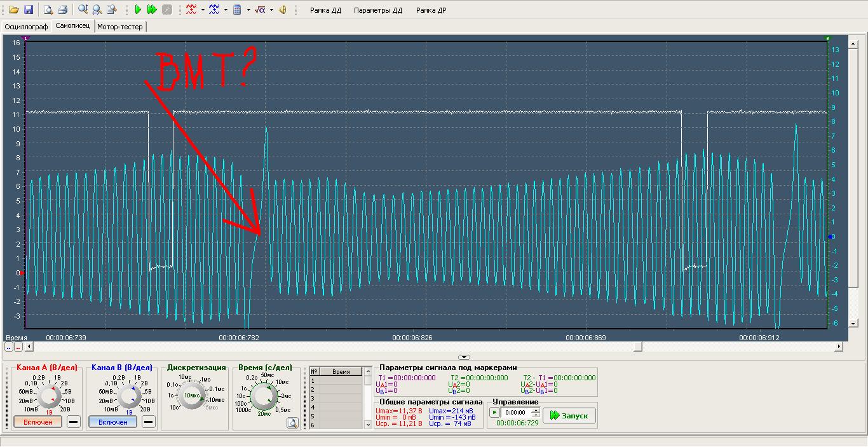Open Параметры ДД in the toolbar
This screenshot has width=868, height=447.
coord(378,10)
